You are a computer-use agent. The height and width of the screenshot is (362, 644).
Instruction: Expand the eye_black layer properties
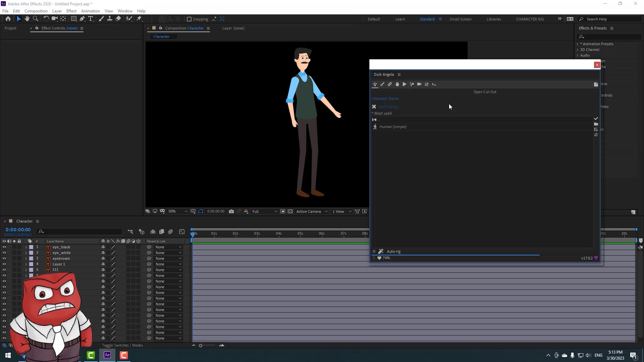pos(26,247)
